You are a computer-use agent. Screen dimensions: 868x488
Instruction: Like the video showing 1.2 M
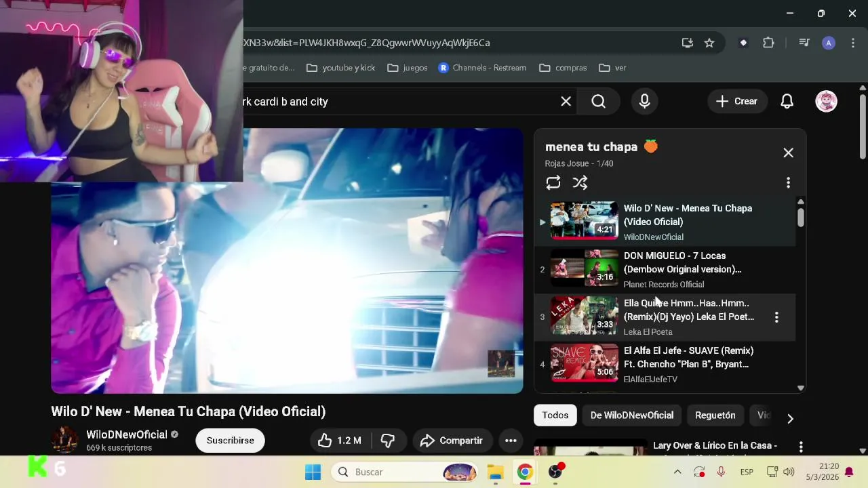point(340,441)
